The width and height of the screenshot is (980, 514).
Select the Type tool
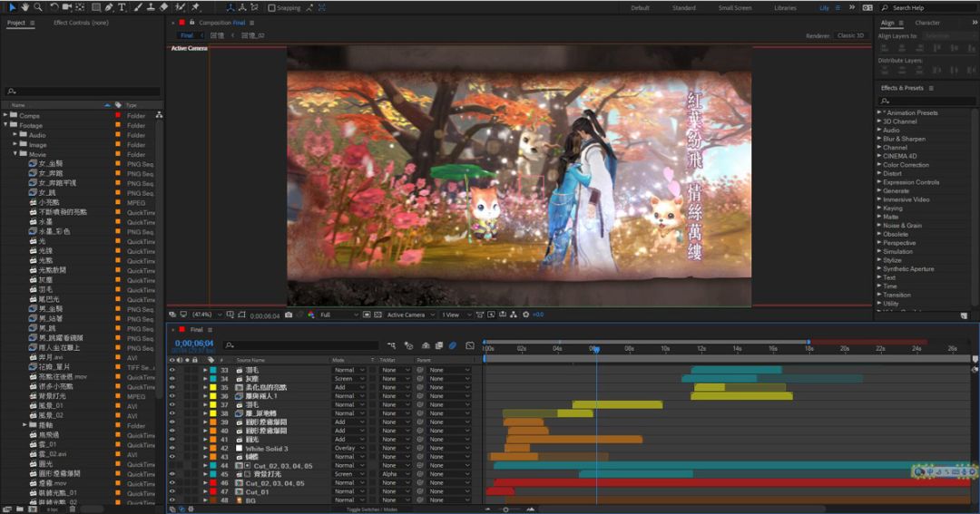tap(122, 7)
